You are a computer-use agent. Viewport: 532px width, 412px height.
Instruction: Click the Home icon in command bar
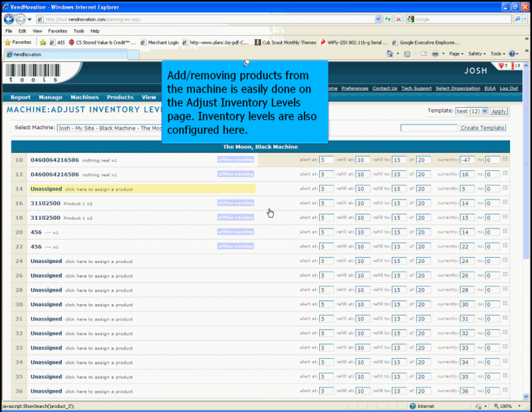point(390,54)
